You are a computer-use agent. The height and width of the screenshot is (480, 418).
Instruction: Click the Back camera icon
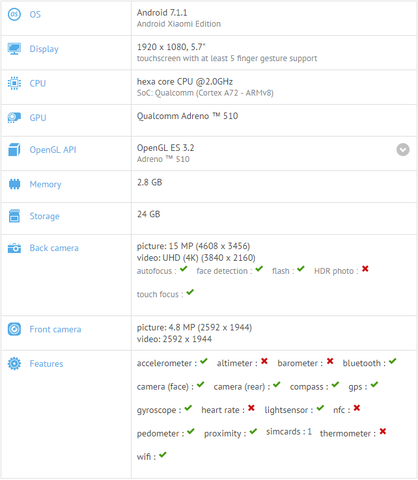pyautogui.click(x=14, y=248)
